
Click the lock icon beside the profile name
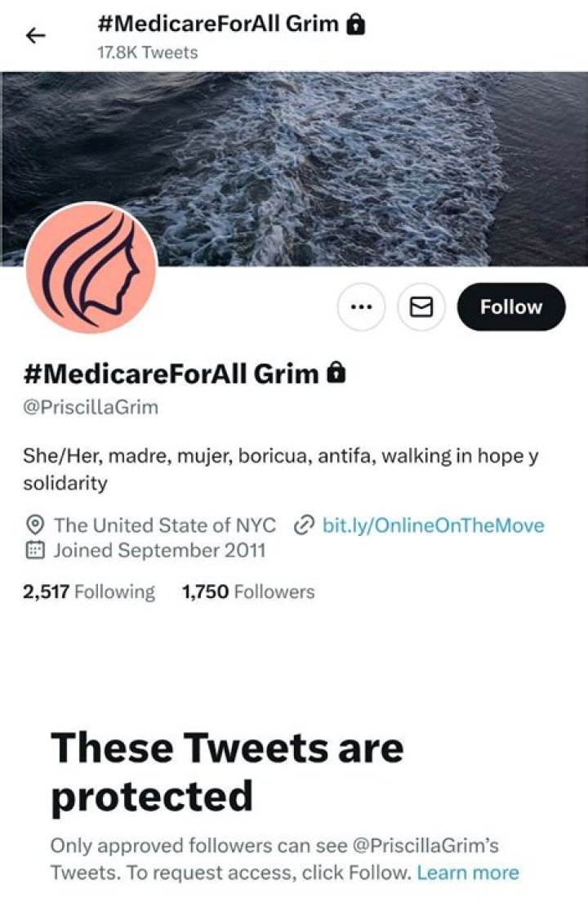point(336,373)
